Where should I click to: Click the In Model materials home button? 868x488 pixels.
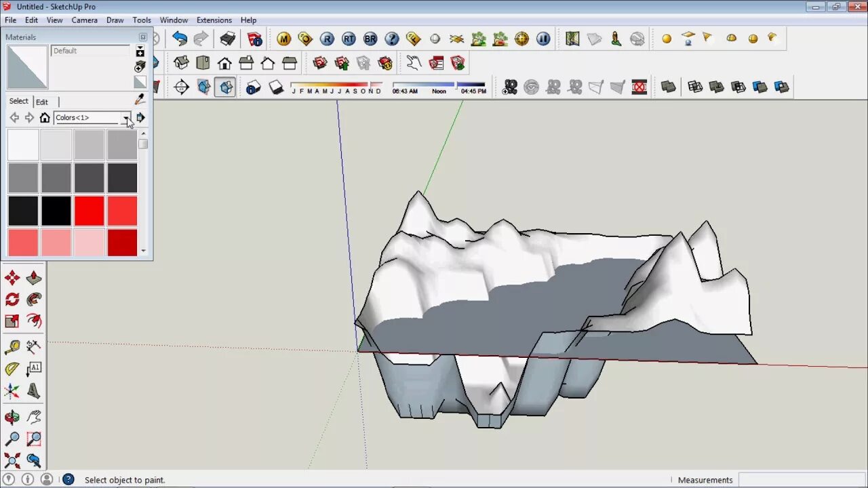pos(45,117)
